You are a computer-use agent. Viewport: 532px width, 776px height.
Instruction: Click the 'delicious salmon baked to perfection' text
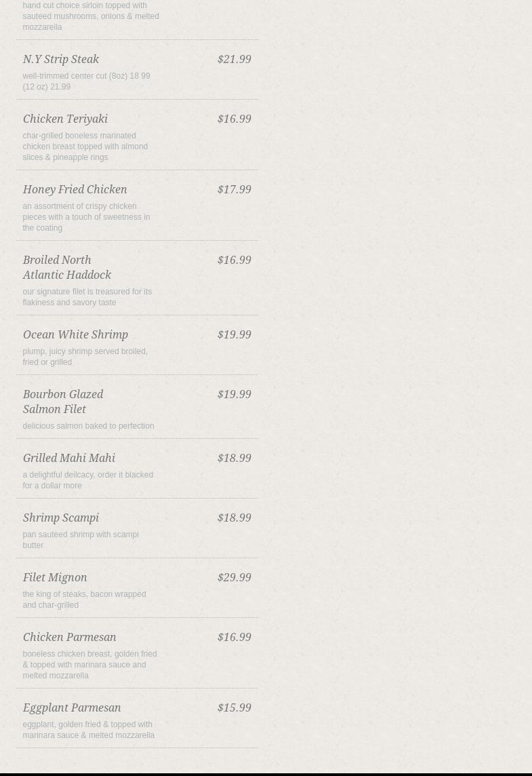click(x=88, y=426)
